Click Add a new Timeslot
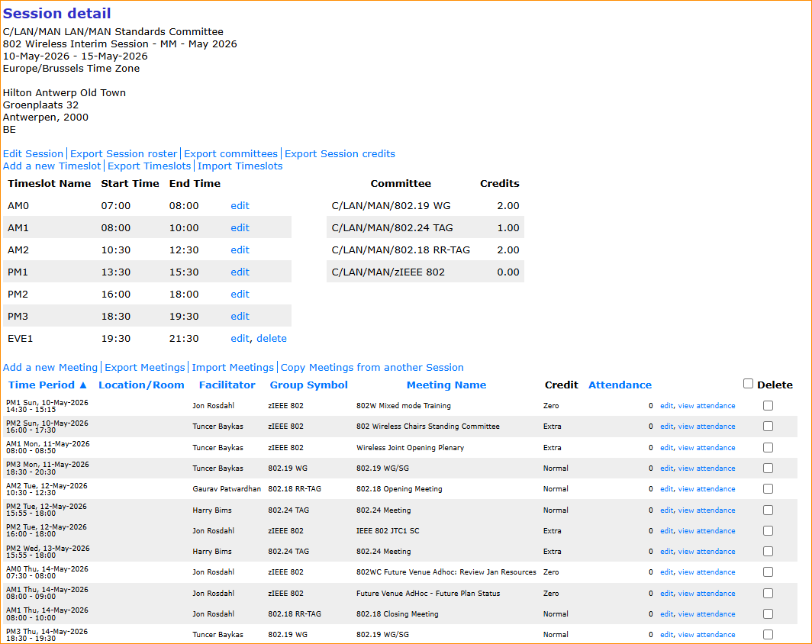 click(52, 166)
